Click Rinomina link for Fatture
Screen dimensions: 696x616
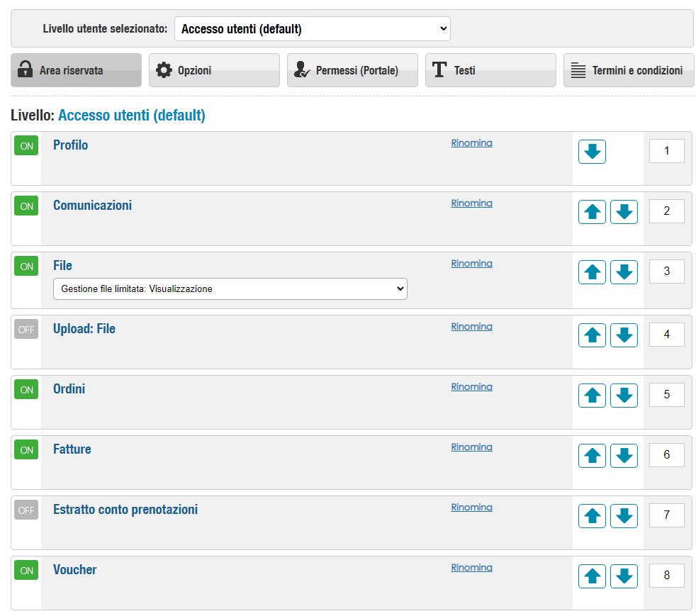coord(471,447)
